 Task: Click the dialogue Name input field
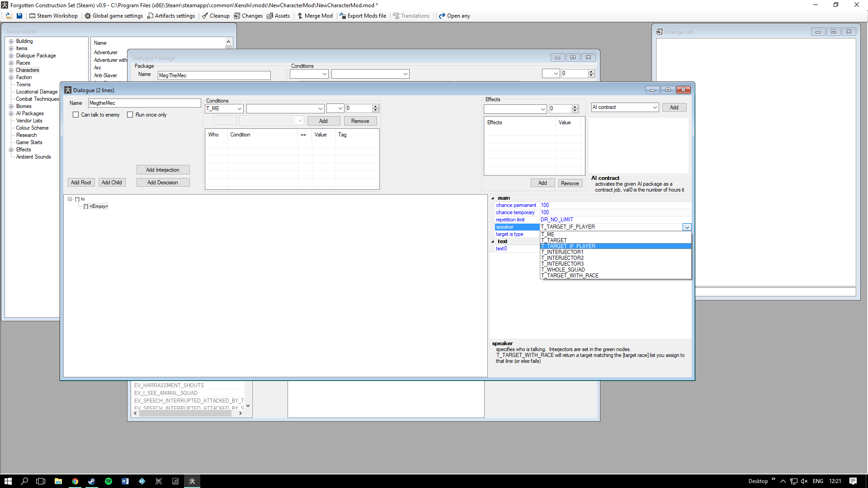144,103
